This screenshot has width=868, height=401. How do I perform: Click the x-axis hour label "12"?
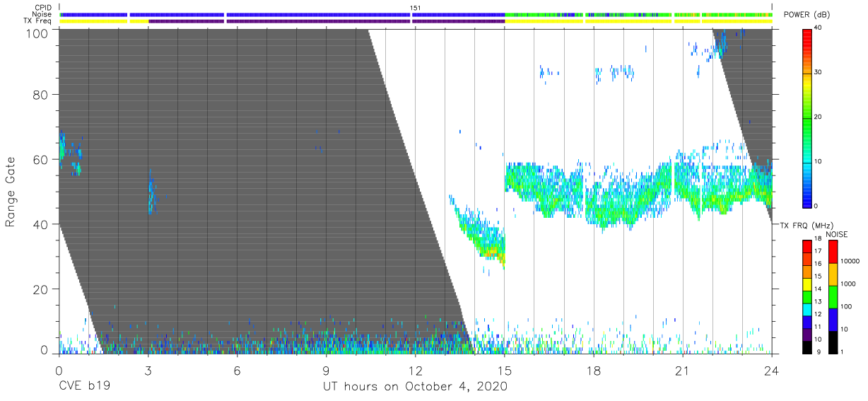(x=416, y=369)
